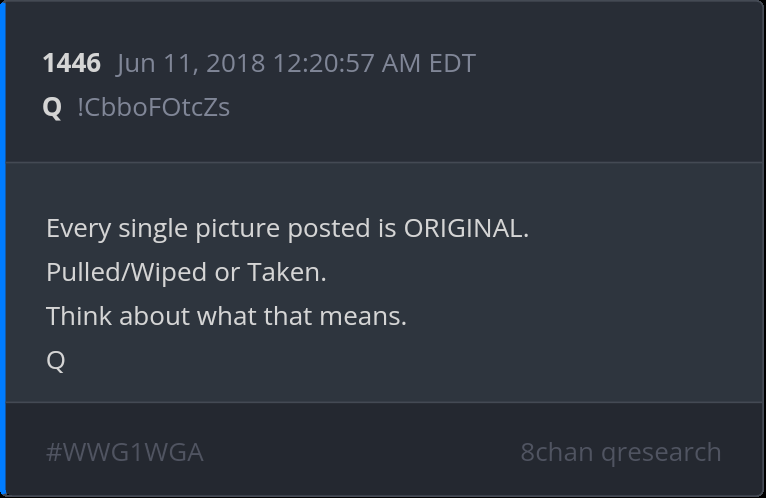Click the Q signature ending the post body
766x498 pixels.
point(56,360)
